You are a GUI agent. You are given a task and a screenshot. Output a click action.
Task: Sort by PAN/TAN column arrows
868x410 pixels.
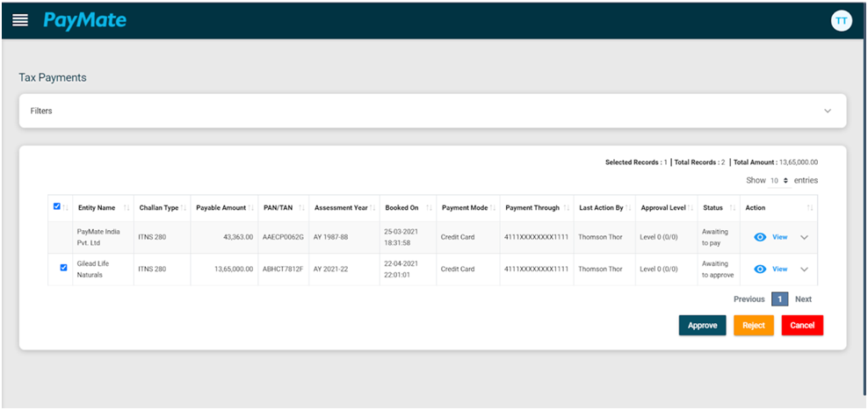(301, 208)
